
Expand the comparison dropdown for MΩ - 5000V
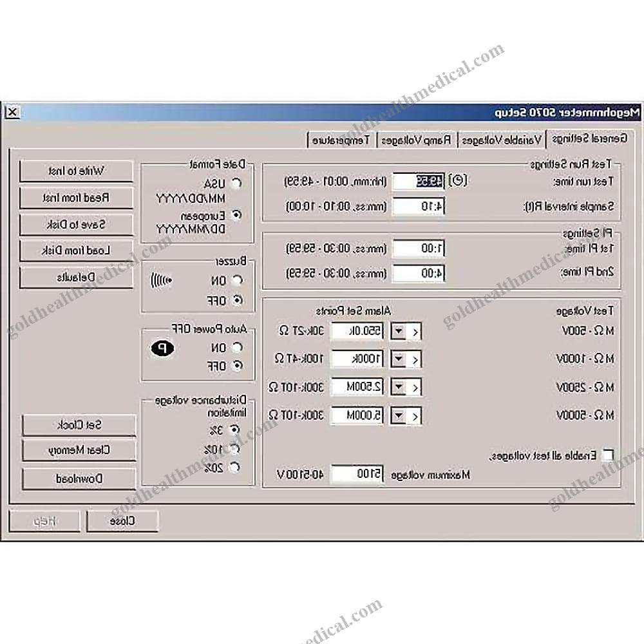(399, 415)
